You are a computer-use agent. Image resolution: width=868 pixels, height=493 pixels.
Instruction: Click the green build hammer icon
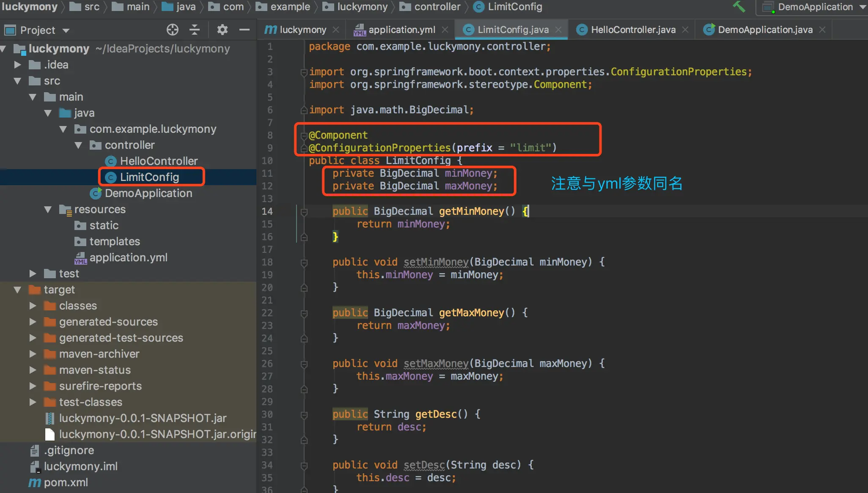739,7
